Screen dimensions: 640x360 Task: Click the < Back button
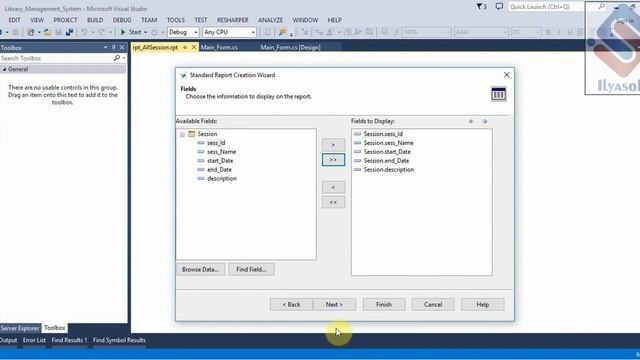click(291, 304)
